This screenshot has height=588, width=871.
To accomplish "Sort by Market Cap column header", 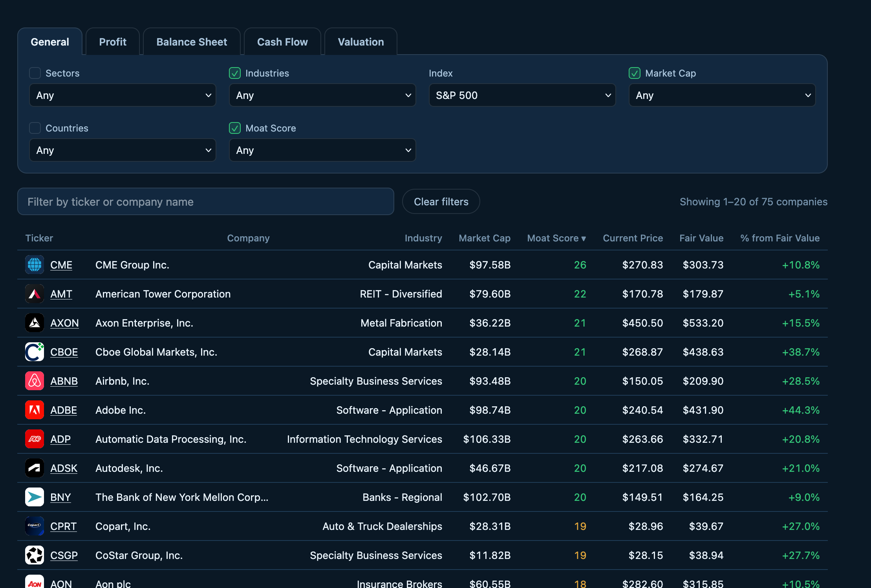I will click(x=485, y=238).
